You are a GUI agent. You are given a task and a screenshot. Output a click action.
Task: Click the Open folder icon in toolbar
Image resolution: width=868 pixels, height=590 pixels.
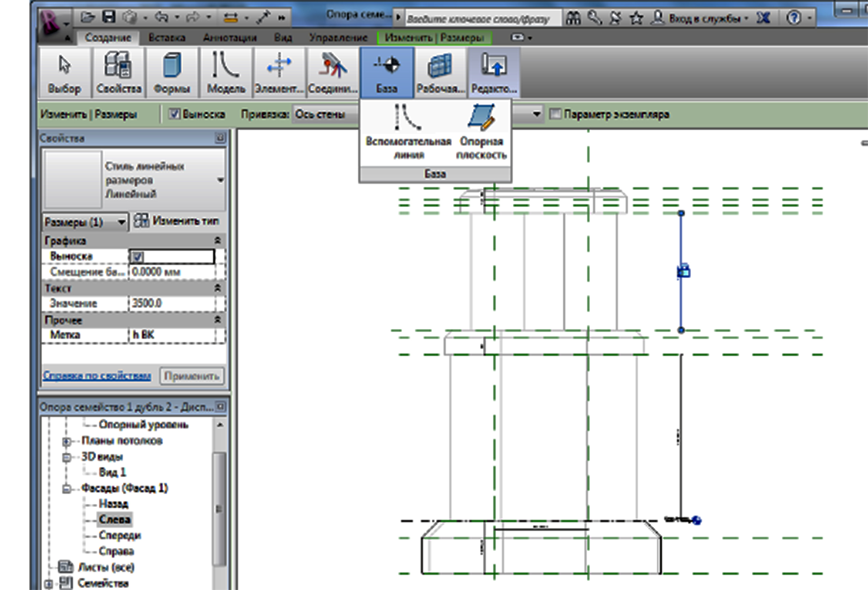[x=88, y=17]
